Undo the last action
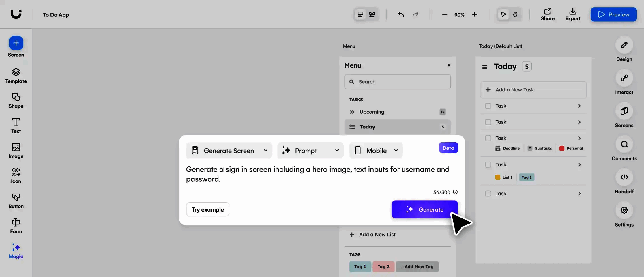The height and width of the screenshot is (277, 644). (401, 14)
